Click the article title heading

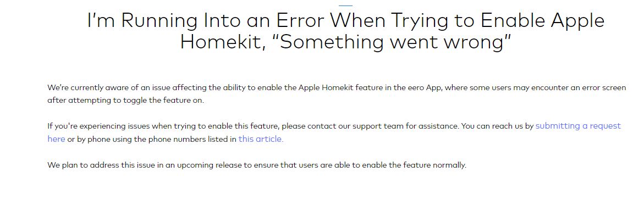(346, 31)
